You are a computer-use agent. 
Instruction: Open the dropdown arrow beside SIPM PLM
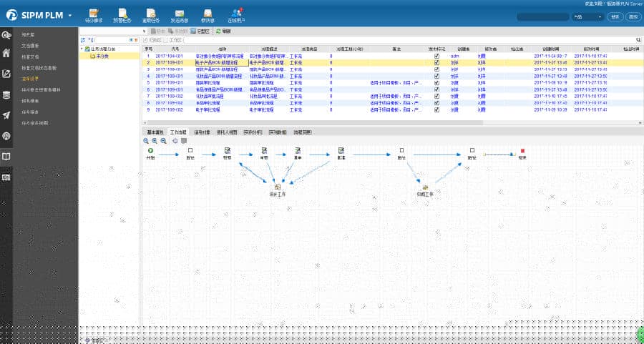click(70, 16)
